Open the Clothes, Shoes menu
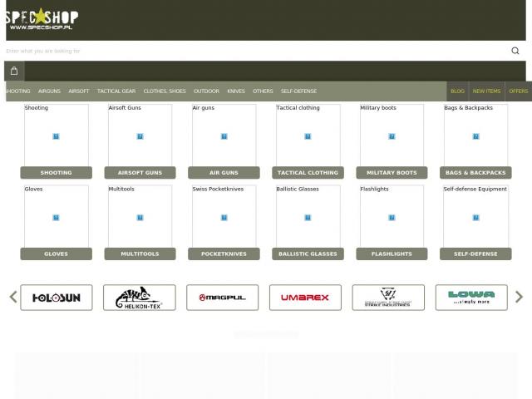Screen dimensions: 532x399 pyautogui.click(x=165, y=91)
